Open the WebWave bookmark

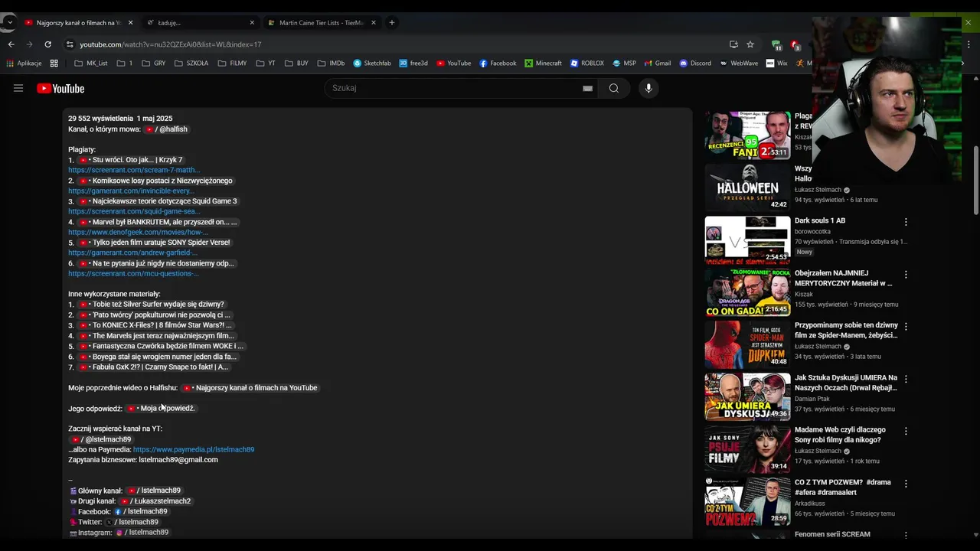[x=738, y=64]
